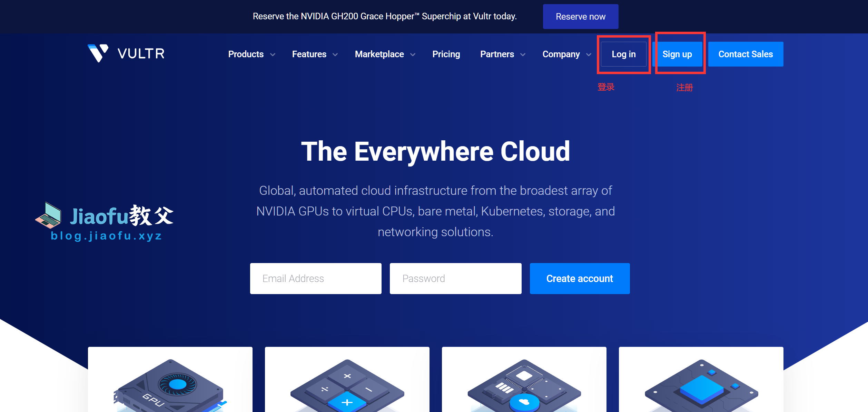
Task: Click the Vultr logo icon
Action: click(98, 53)
